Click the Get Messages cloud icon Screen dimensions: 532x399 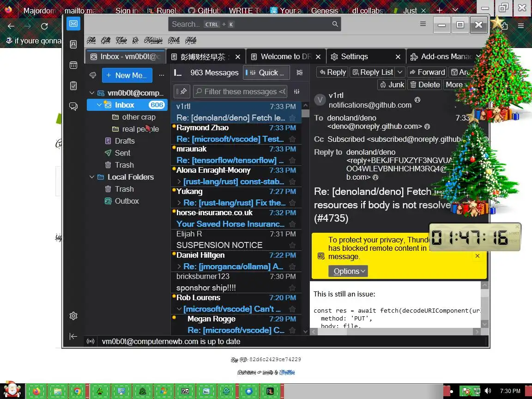coord(93,75)
